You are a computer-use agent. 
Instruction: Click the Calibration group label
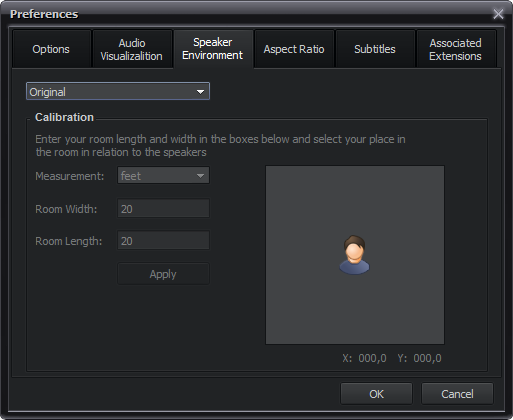(64, 117)
